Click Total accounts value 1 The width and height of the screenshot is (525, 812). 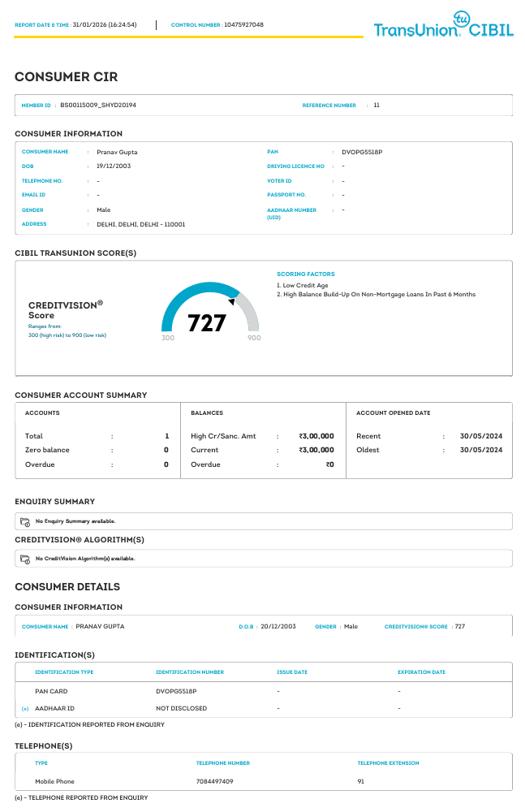point(166,437)
